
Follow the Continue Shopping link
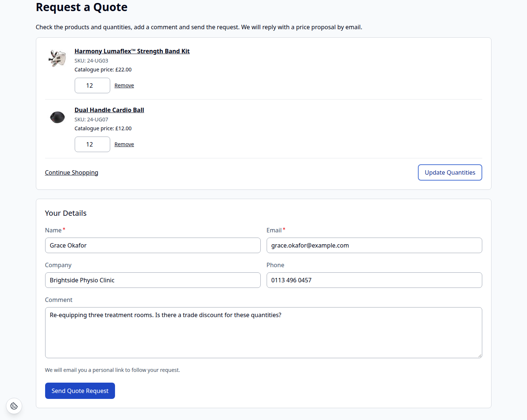(72, 172)
